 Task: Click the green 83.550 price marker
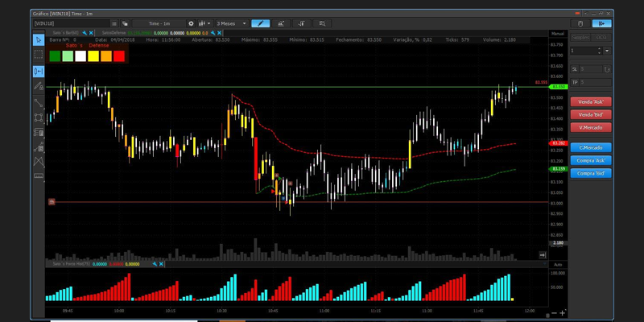(558, 87)
